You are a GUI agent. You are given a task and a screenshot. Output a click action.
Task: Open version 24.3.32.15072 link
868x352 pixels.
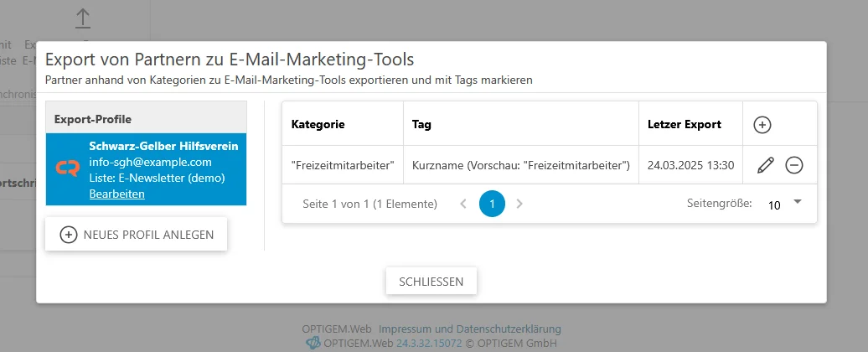pos(429,343)
